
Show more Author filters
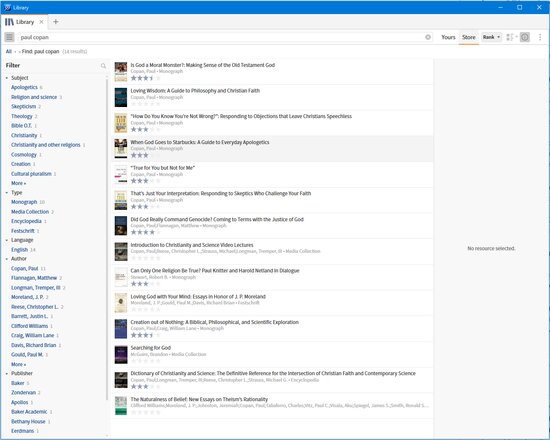point(18,364)
